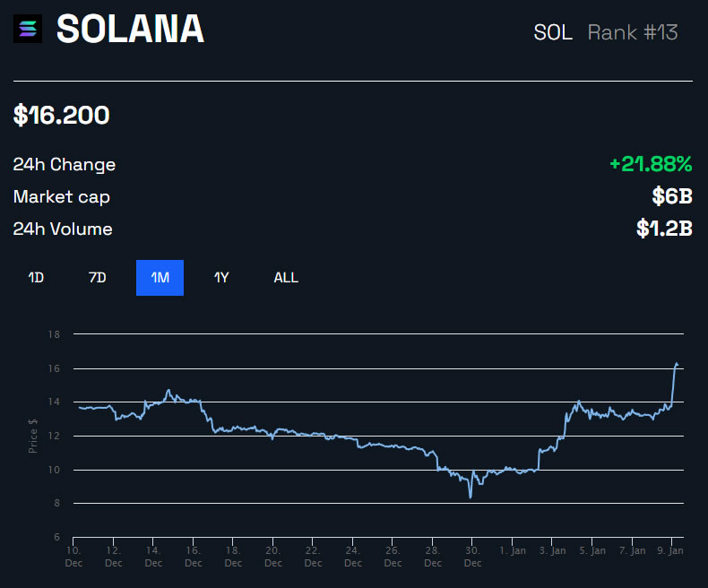The height and width of the screenshot is (588, 708).
Task: Click the Market cap label
Action: [x=62, y=197]
